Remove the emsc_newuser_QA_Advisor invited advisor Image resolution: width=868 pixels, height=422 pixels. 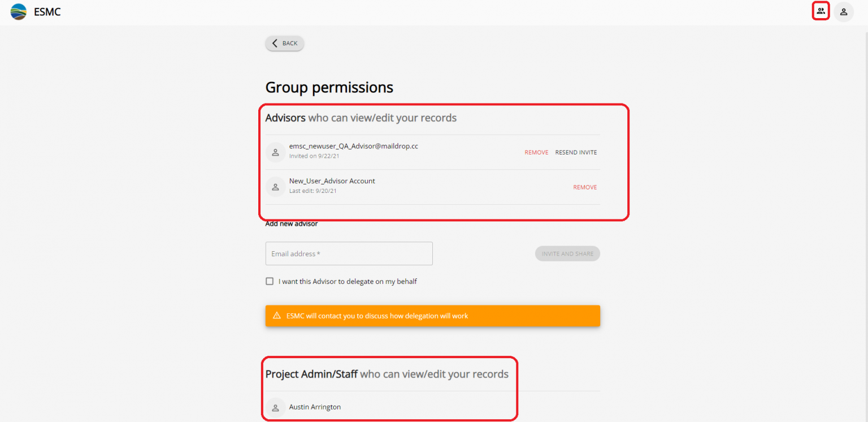click(x=536, y=152)
